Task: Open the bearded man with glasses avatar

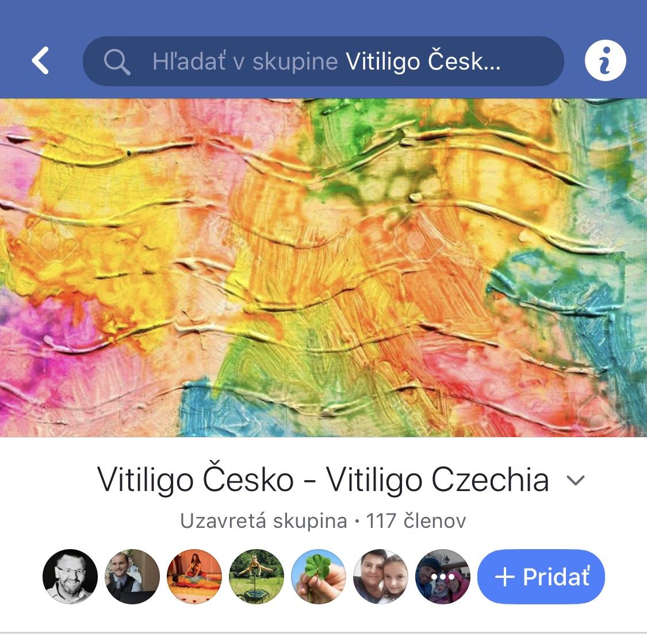Action: tap(70, 576)
